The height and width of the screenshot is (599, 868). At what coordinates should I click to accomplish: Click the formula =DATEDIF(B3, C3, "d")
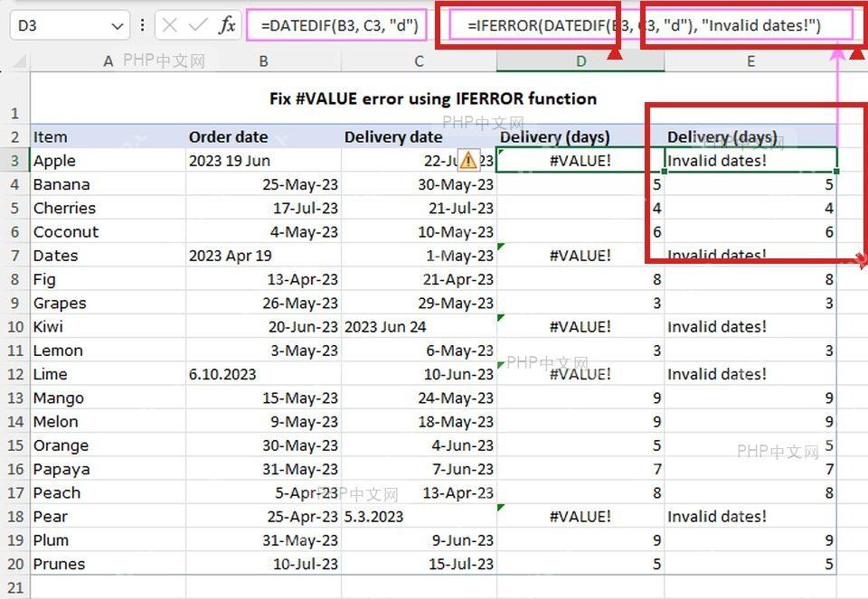click(339, 25)
